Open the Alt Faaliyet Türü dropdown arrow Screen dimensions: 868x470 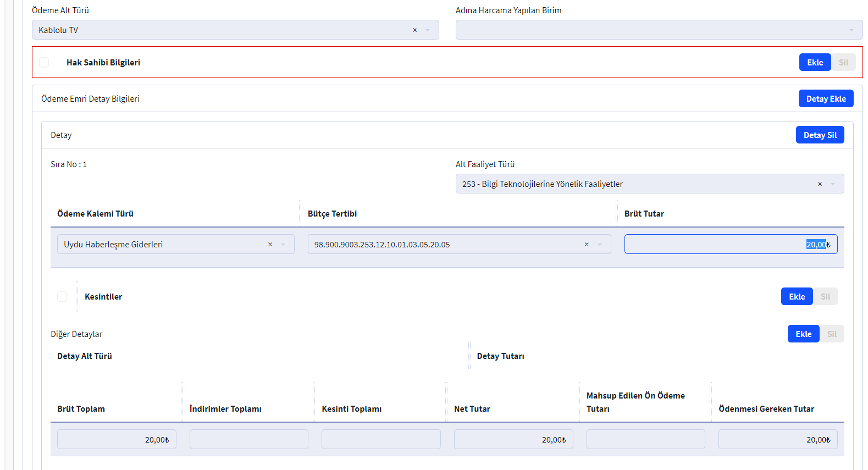[833, 184]
